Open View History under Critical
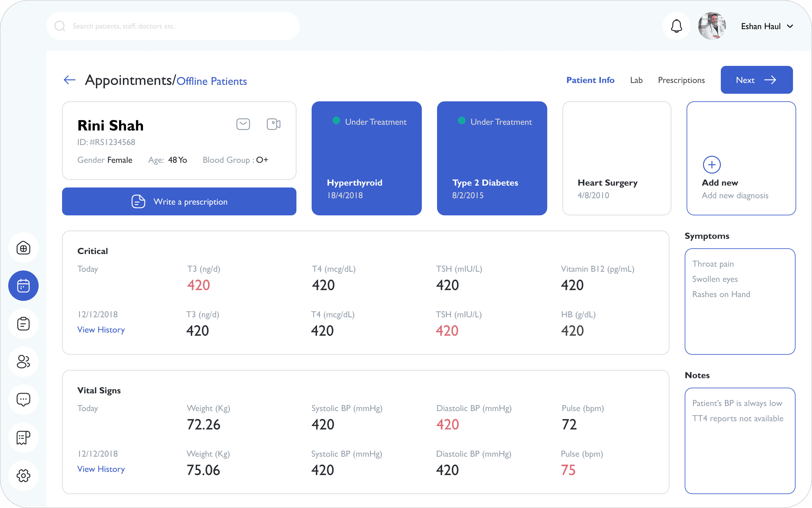Viewport: 812px width, 508px height. [101, 330]
